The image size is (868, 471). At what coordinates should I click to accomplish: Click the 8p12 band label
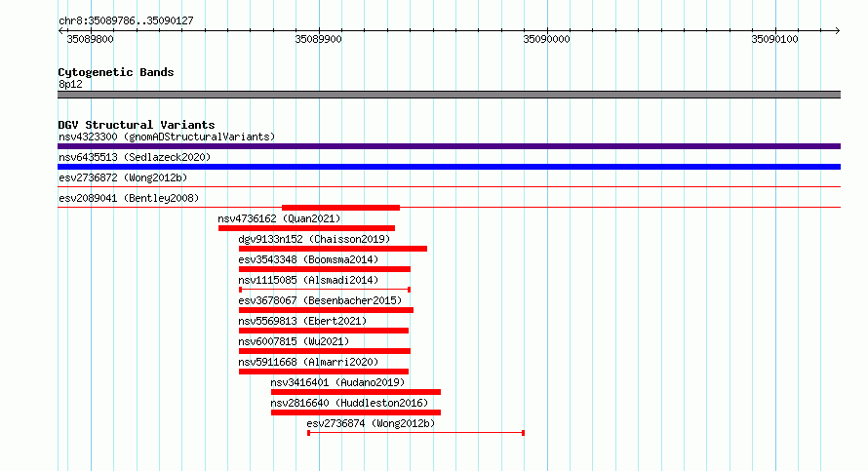[x=70, y=84]
